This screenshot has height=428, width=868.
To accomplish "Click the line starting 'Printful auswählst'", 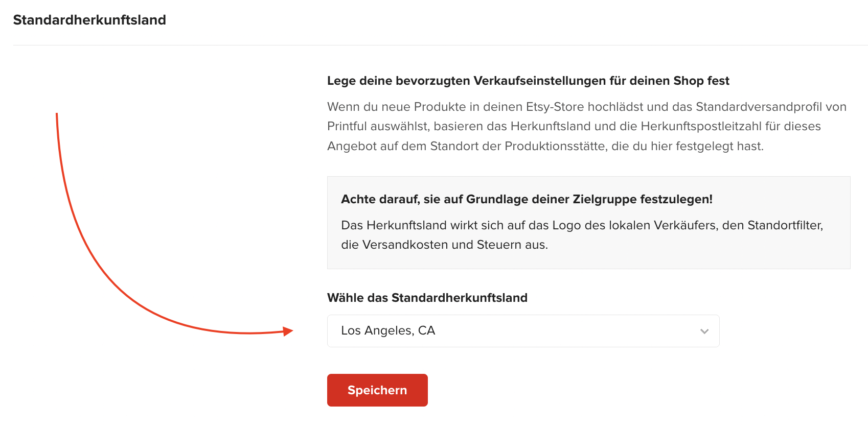I will point(574,126).
